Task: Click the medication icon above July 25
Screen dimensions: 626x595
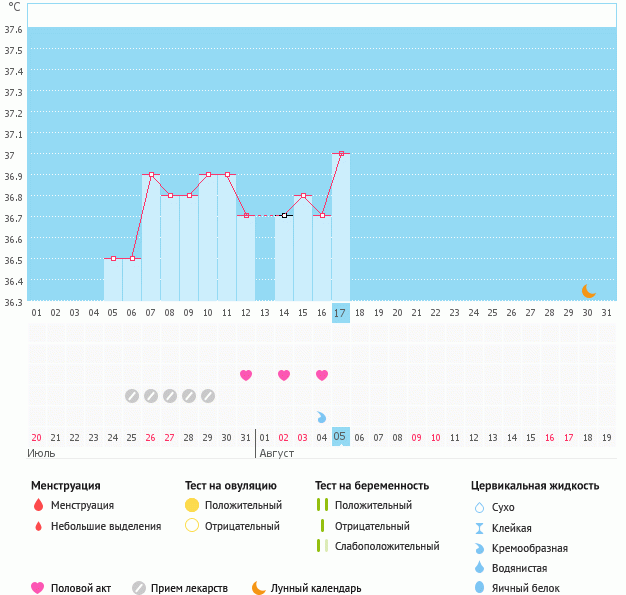Action: (132, 396)
